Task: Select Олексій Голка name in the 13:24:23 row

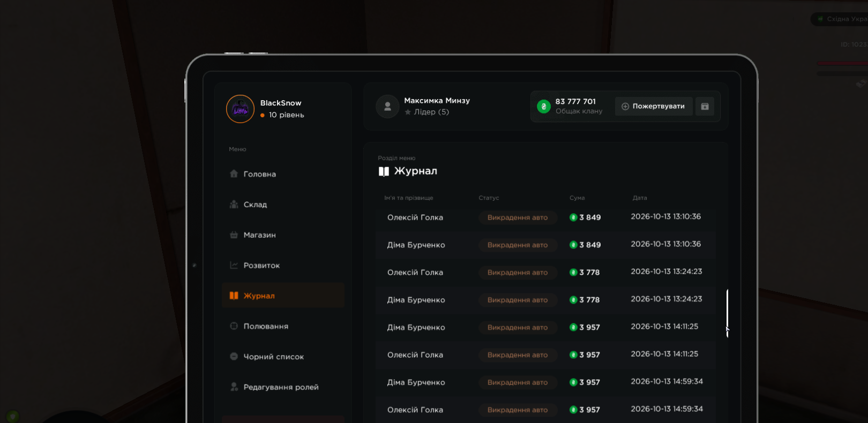Action: pos(415,273)
